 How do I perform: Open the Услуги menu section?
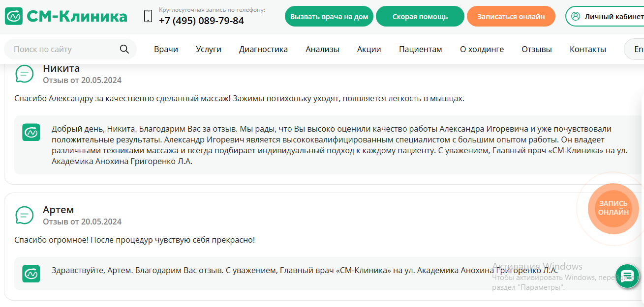click(x=208, y=49)
